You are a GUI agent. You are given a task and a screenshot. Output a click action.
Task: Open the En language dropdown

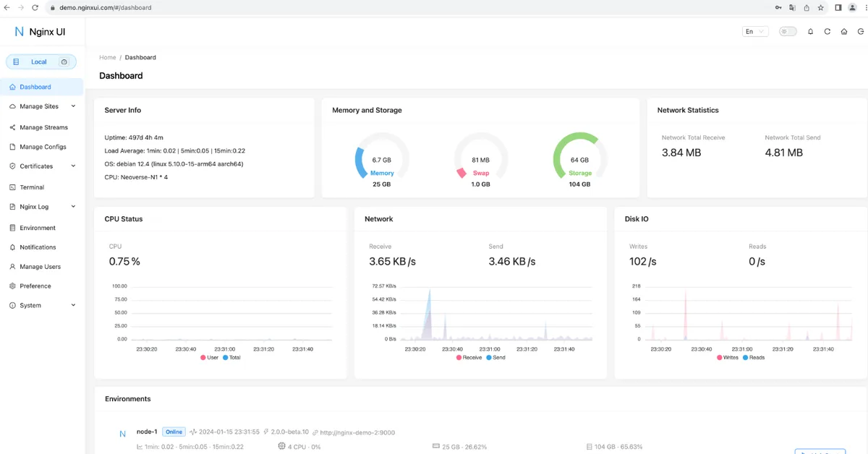point(754,31)
